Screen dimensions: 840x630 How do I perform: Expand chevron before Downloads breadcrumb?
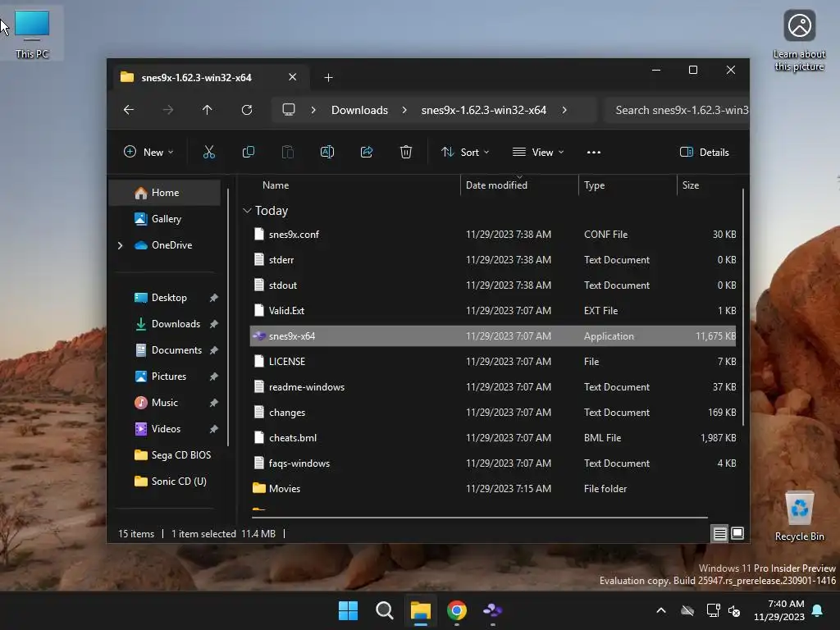[313, 110]
